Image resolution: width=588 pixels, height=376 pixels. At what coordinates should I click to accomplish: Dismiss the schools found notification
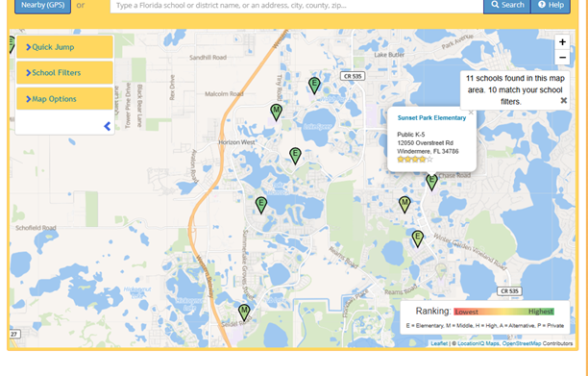pos(563,100)
